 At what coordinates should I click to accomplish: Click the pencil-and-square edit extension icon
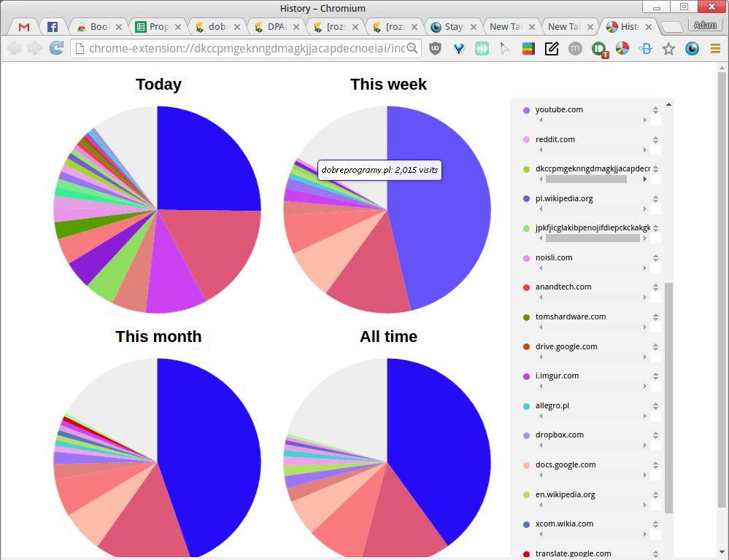tap(552, 48)
